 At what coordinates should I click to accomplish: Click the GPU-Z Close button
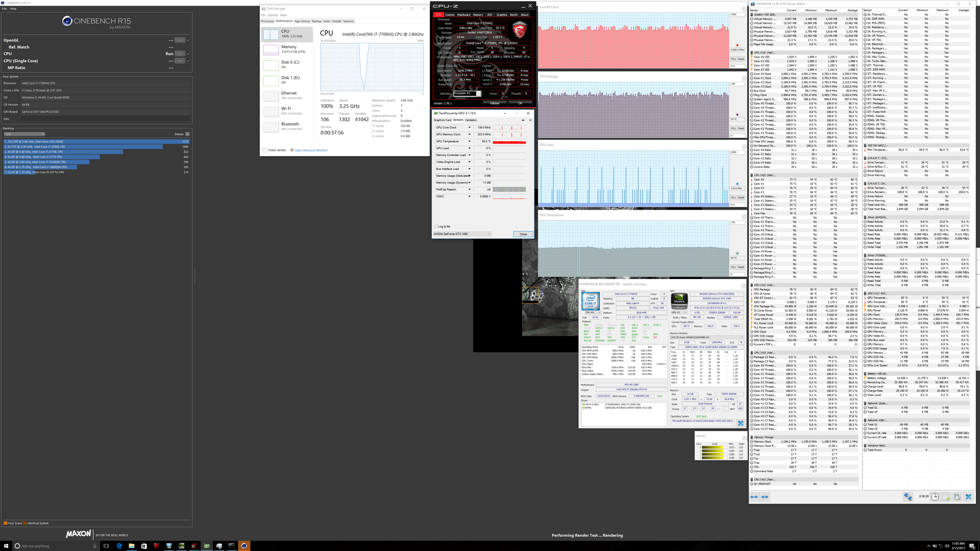tap(523, 234)
